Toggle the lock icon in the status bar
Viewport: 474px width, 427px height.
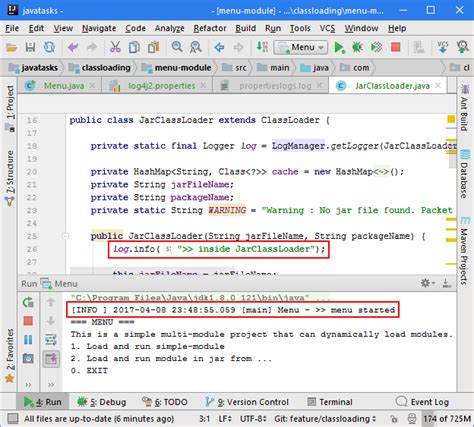(394, 419)
